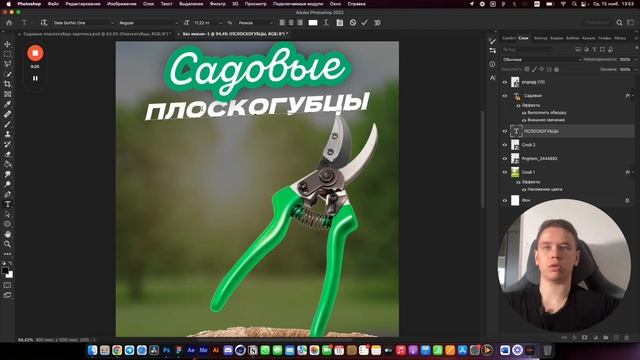Image resolution: width=640 pixels, height=360 pixels.
Task: Align text left in options bar
Action: coord(282,22)
